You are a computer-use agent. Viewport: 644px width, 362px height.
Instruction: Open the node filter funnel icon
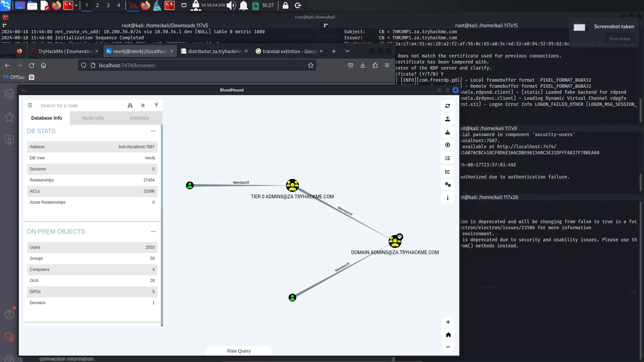coord(156,105)
